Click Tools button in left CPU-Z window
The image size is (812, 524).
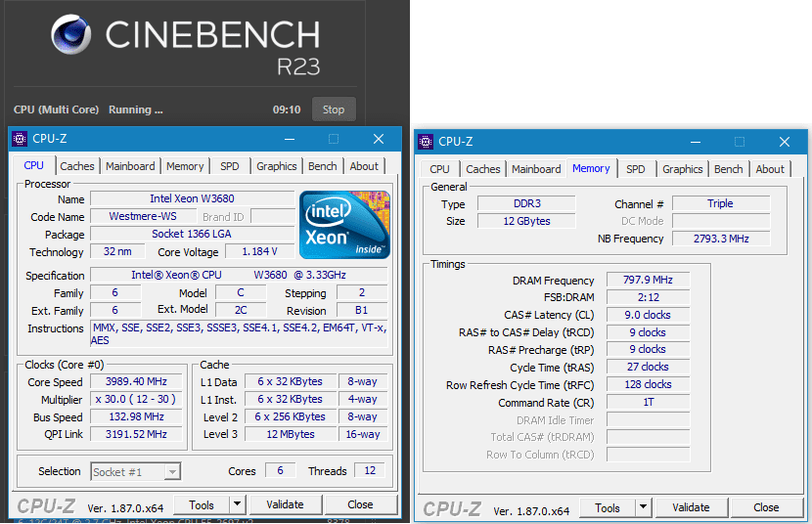click(202, 504)
